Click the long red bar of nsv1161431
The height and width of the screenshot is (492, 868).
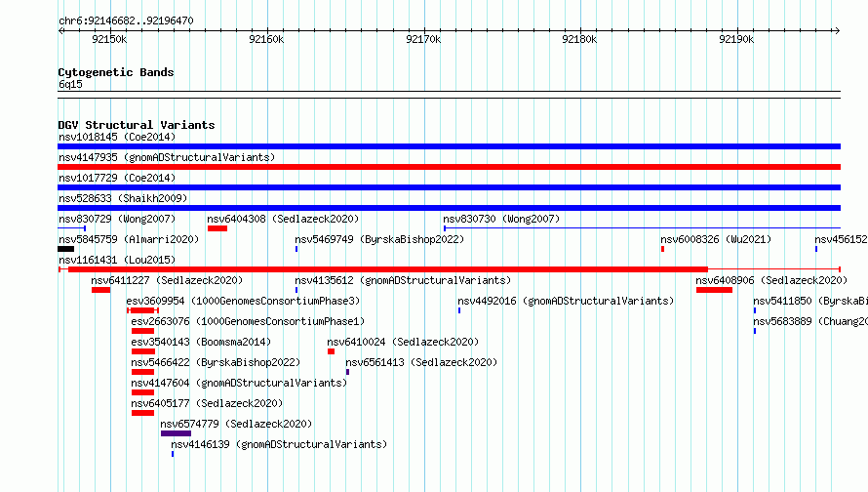(x=388, y=269)
